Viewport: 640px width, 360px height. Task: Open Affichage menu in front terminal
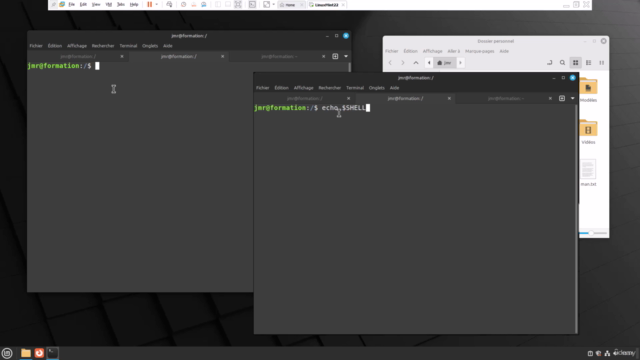(x=303, y=88)
